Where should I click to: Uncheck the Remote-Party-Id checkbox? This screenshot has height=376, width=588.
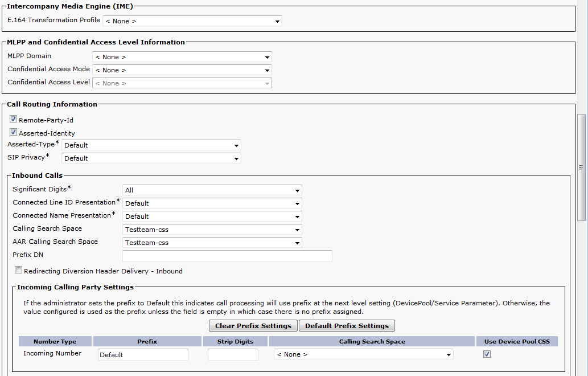(x=13, y=120)
